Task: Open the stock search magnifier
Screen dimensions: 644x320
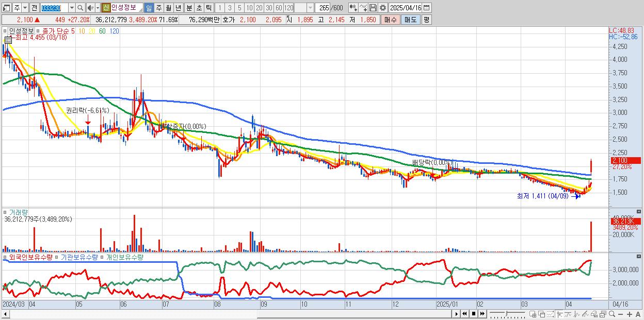Action: click(x=80, y=8)
